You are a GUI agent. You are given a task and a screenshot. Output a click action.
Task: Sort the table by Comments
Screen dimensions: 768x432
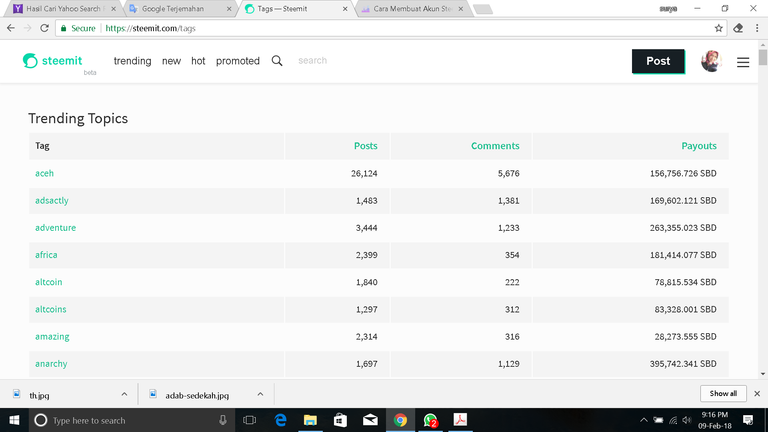tap(495, 145)
